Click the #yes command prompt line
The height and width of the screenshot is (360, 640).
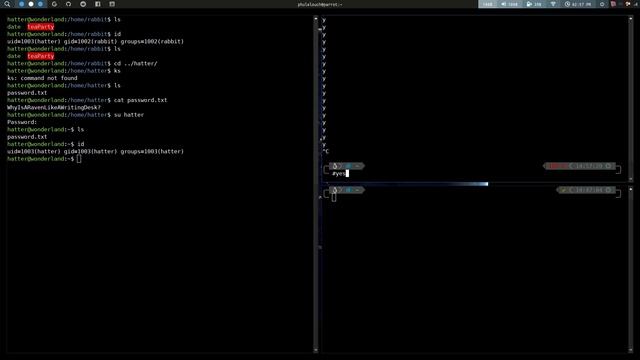click(x=340, y=173)
